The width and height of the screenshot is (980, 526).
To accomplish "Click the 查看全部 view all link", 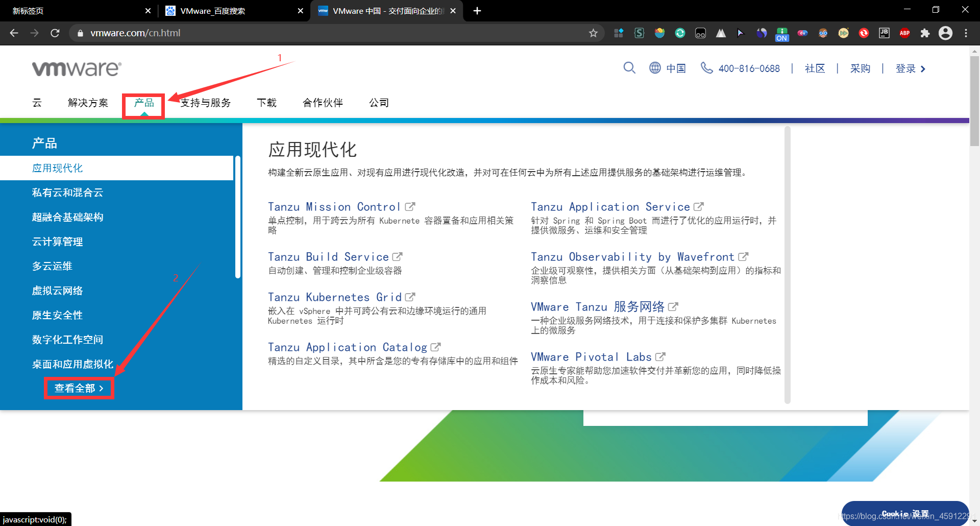I will pos(79,388).
